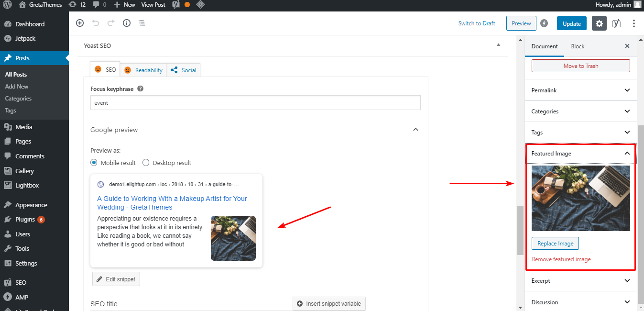Collapse the Yoast SEO metabox arrow

point(498,45)
